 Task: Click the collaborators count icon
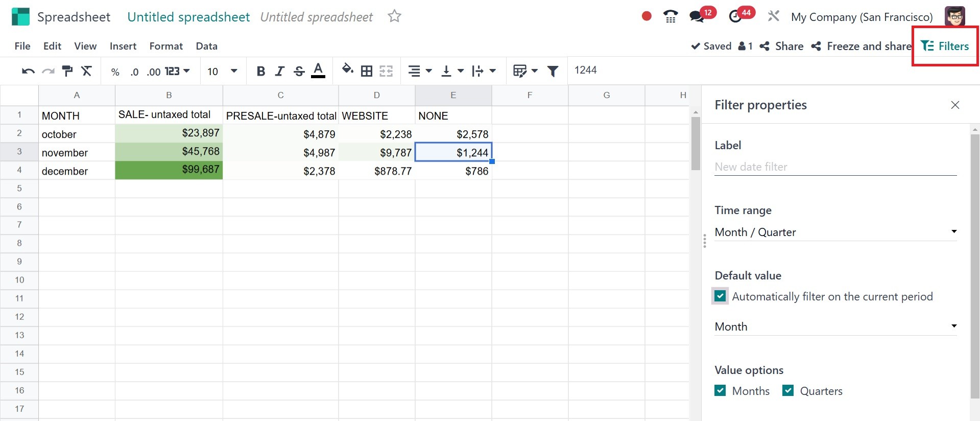point(746,46)
